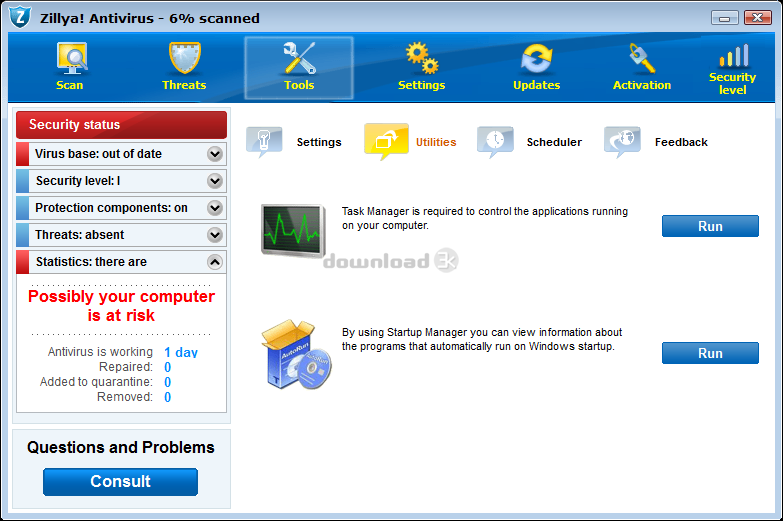Switch to the Utilities sub-tab label
Viewport: 783px width, 521px height.
[436, 142]
